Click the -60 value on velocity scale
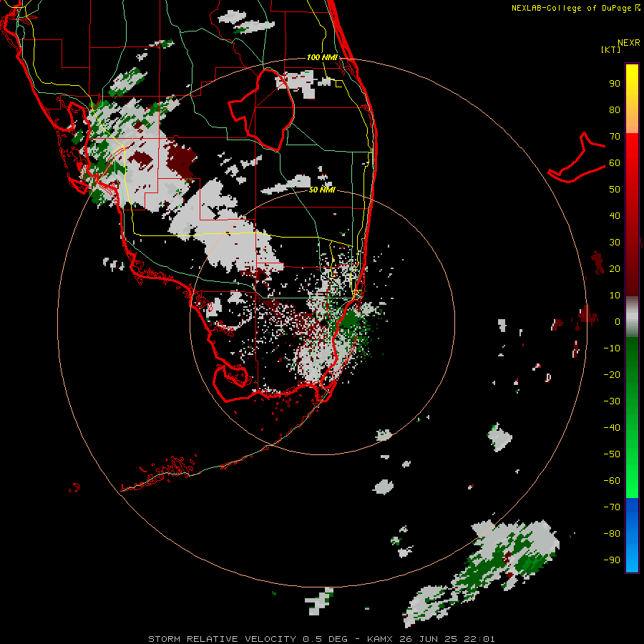The image size is (644, 644). point(612,481)
